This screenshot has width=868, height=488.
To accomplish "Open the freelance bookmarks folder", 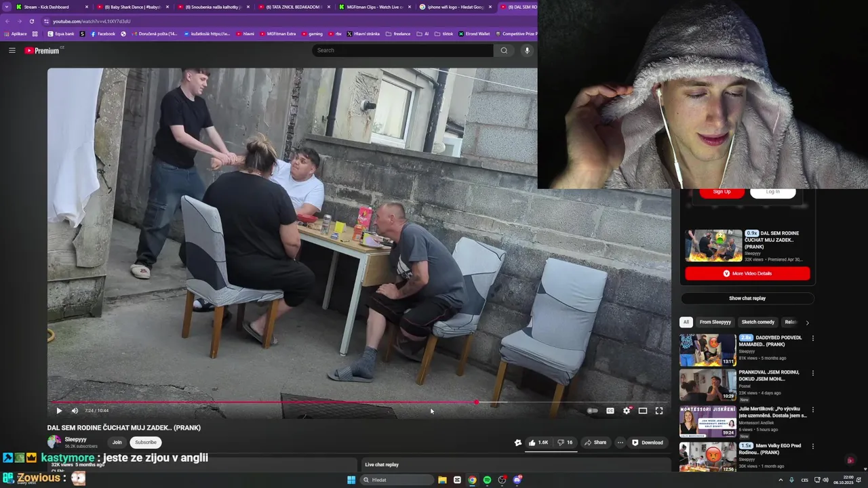I will pyautogui.click(x=398, y=33).
